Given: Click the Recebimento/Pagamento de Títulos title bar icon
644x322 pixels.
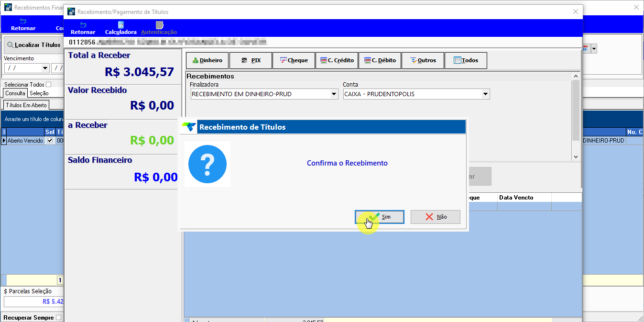Looking at the screenshot, I should coord(71,11).
